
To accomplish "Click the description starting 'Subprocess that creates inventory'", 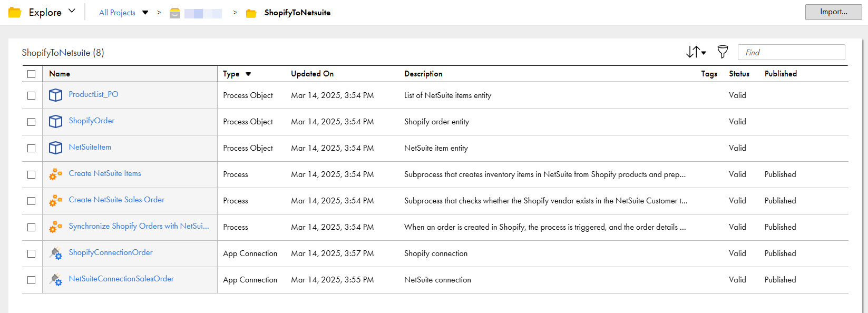I will pyautogui.click(x=545, y=174).
